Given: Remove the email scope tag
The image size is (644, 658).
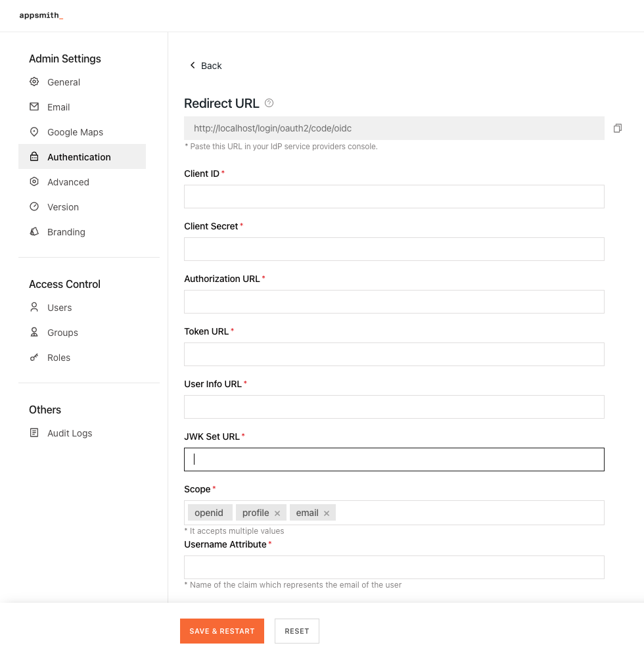Looking at the screenshot, I should point(327,513).
